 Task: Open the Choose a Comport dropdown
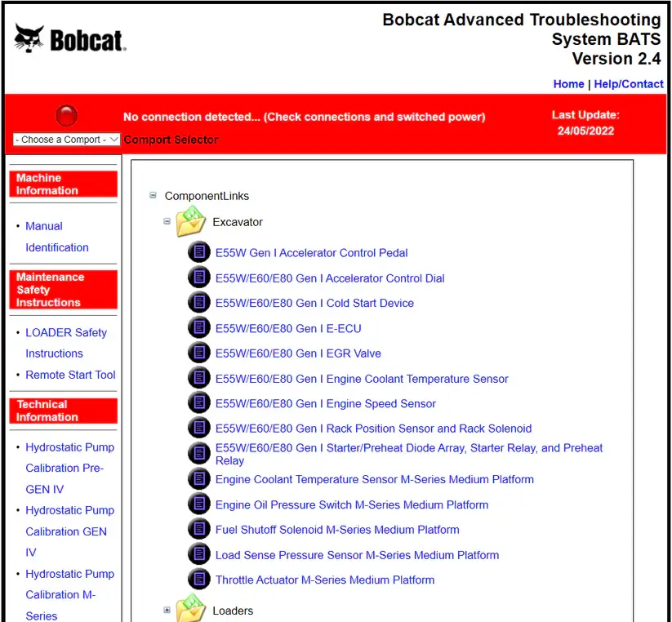(x=67, y=140)
